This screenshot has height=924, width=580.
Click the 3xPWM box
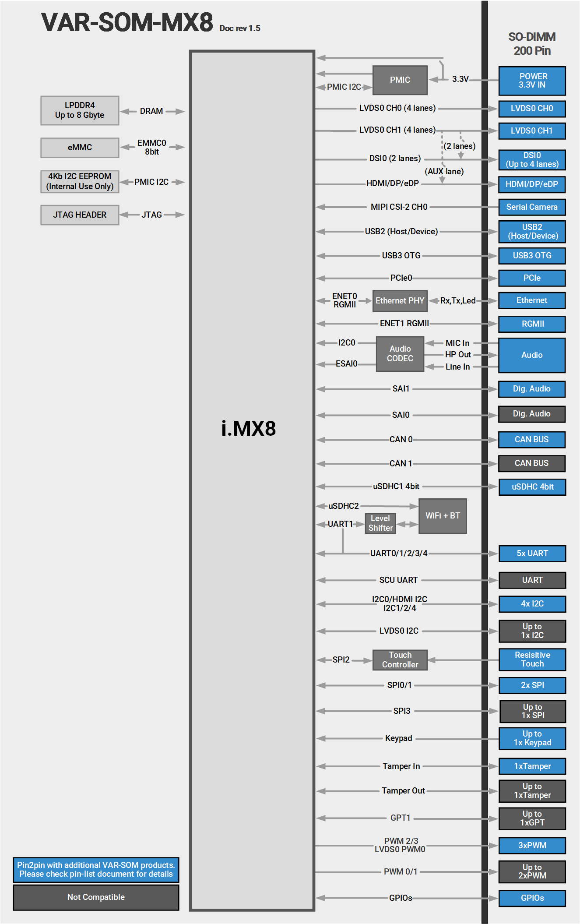532,846
